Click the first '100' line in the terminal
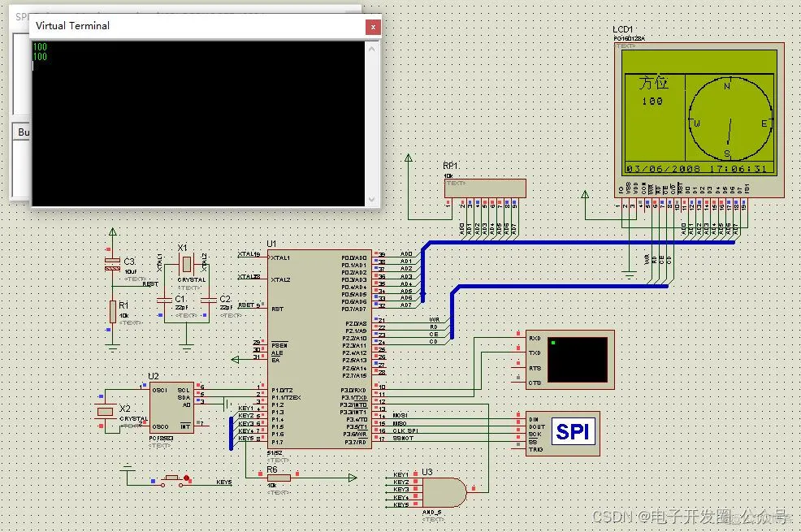This screenshot has width=801, height=532. pos(40,47)
